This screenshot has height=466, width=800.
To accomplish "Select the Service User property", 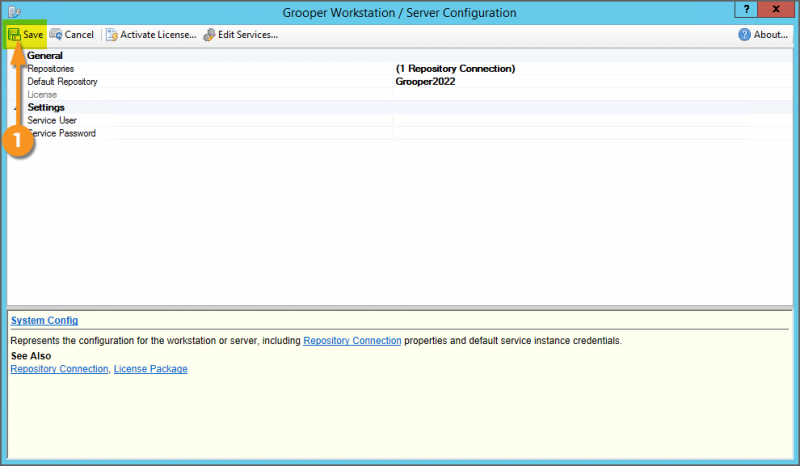I will pos(52,120).
